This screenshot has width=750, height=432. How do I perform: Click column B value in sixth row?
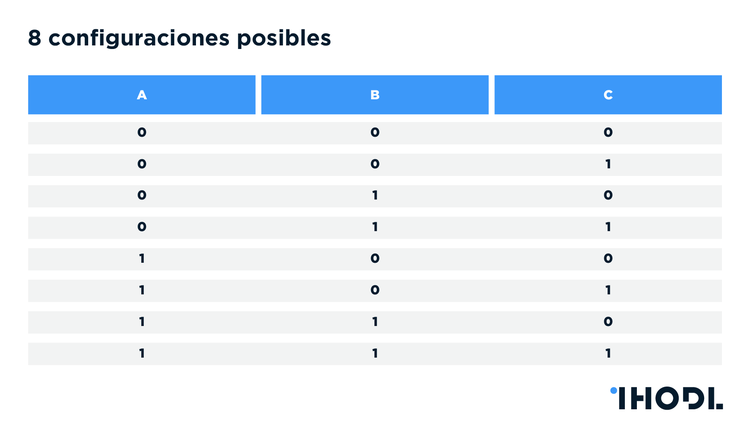375,290
